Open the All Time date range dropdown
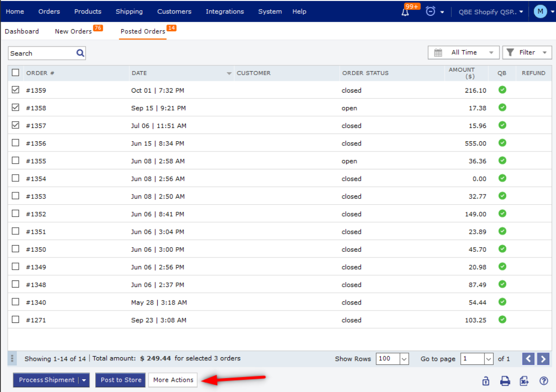The height and width of the screenshot is (392, 556). (463, 53)
